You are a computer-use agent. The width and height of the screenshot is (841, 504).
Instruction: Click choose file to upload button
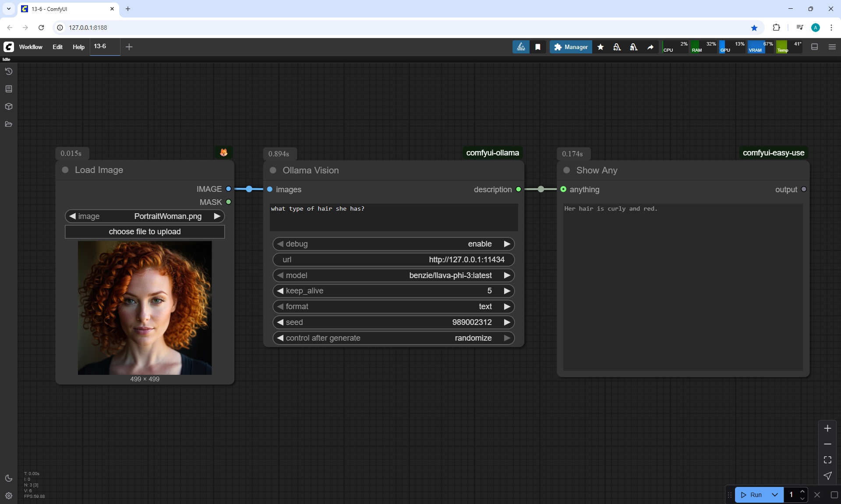click(145, 232)
